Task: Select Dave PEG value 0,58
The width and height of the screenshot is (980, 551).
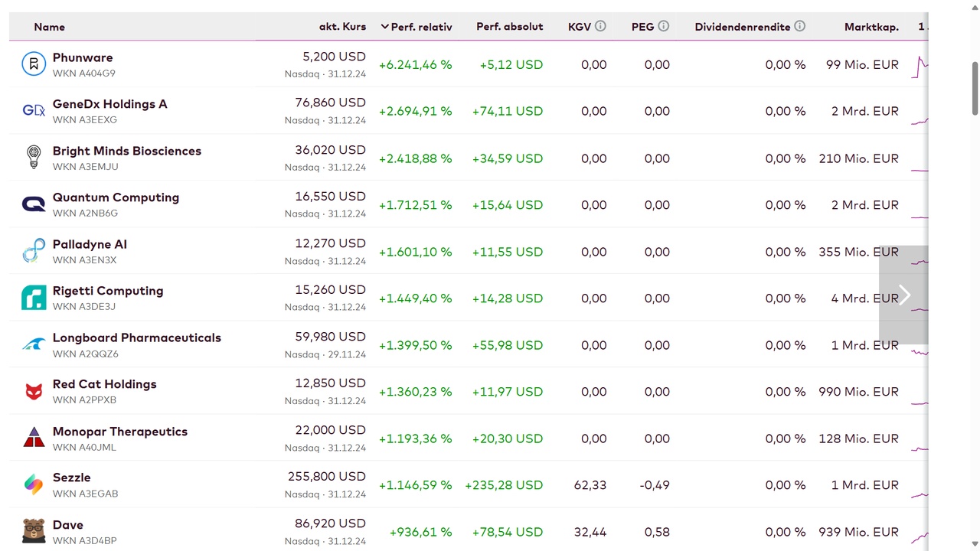Action: coord(657,532)
